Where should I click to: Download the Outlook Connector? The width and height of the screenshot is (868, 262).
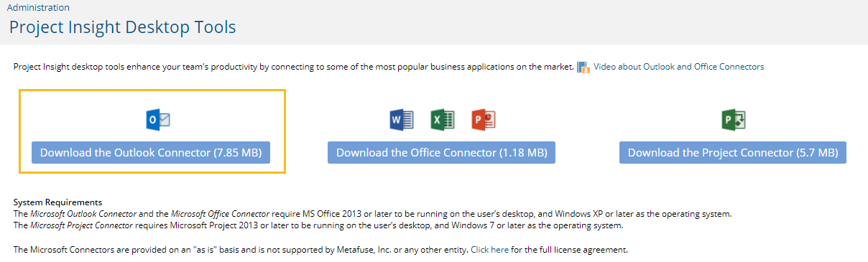click(x=151, y=153)
